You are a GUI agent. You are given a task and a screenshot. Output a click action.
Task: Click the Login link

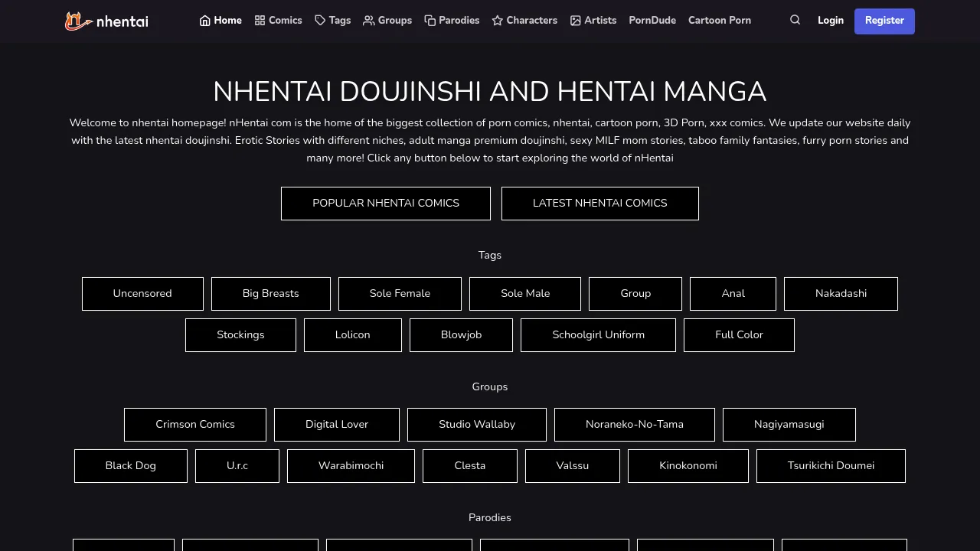coord(831,21)
